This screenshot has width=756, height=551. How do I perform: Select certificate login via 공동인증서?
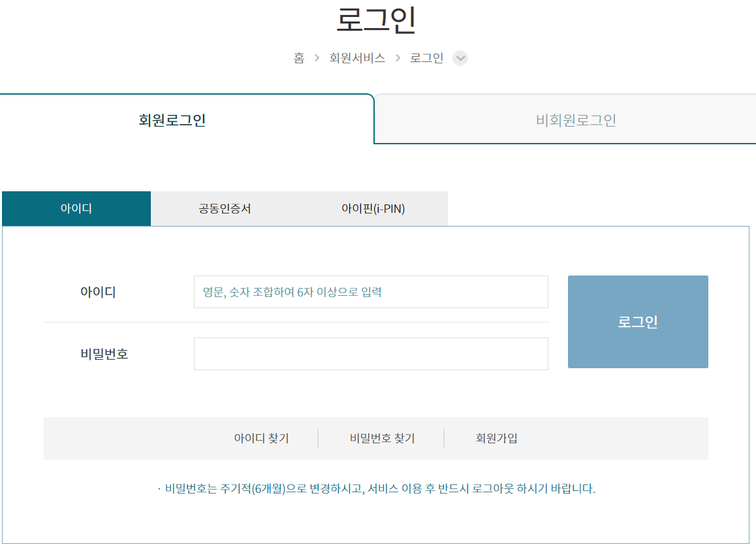point(224,208)
